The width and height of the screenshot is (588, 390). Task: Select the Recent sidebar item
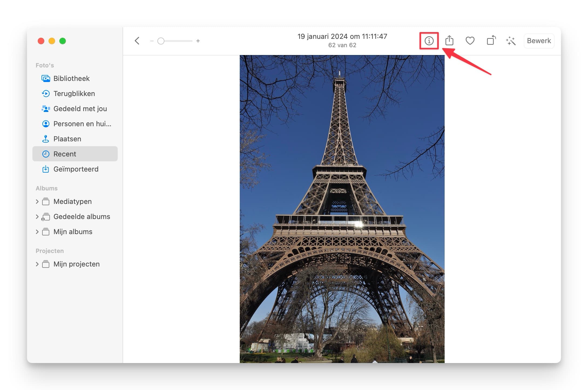75,154
